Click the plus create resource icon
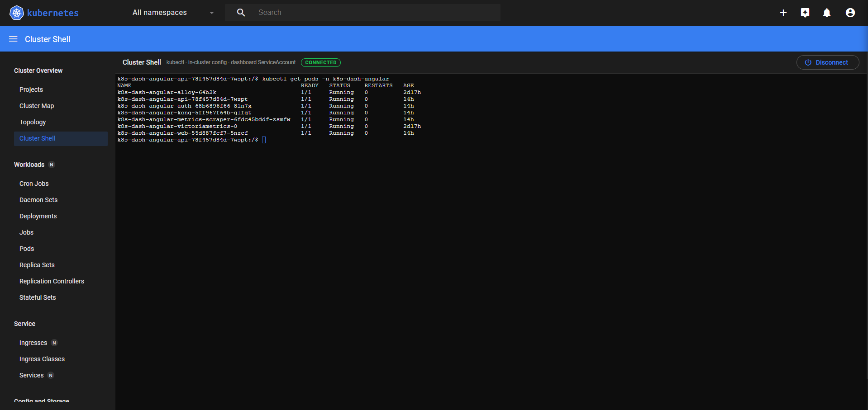The height and width of the screenshot is (410, 868). [x=783, y=13]
